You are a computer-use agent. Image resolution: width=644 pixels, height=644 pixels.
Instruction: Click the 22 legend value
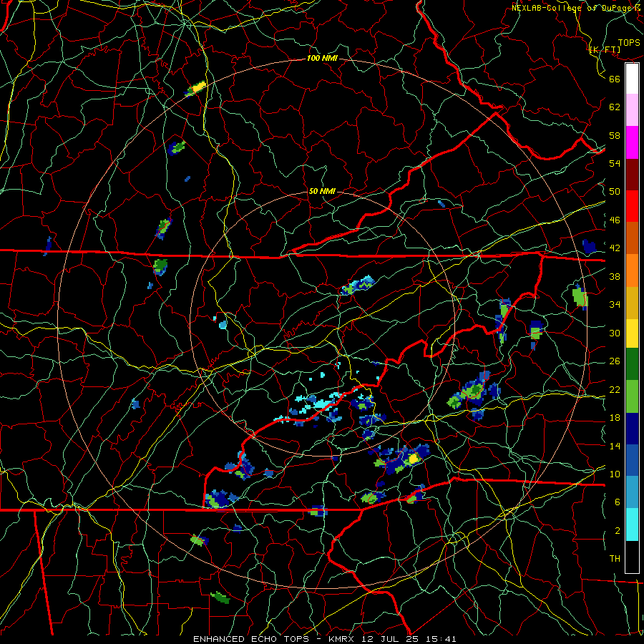pos(615,389)
